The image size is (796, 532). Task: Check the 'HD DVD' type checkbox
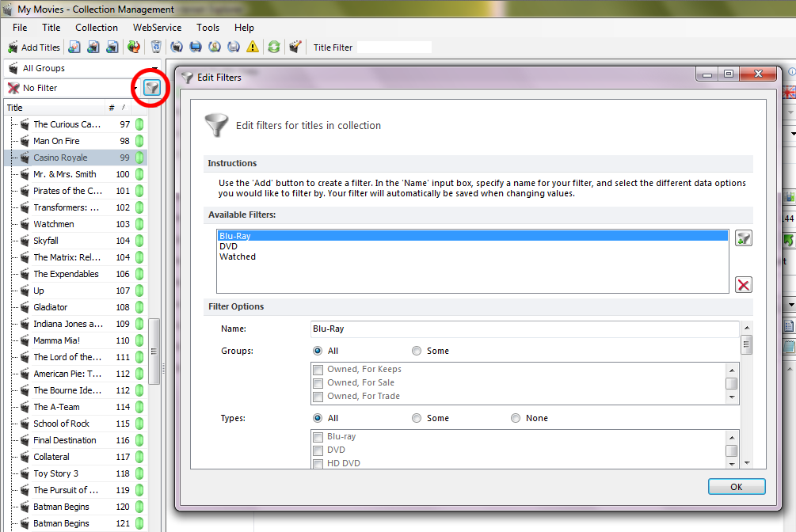tap(318, 464)
